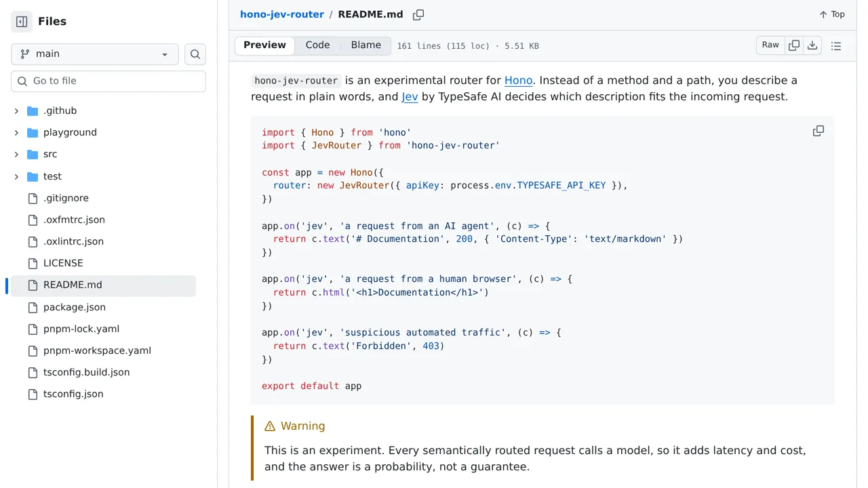This screenshot has width=868, height=488.
Task: Open the .oxlintrc.json file
Action: [103, 241]
